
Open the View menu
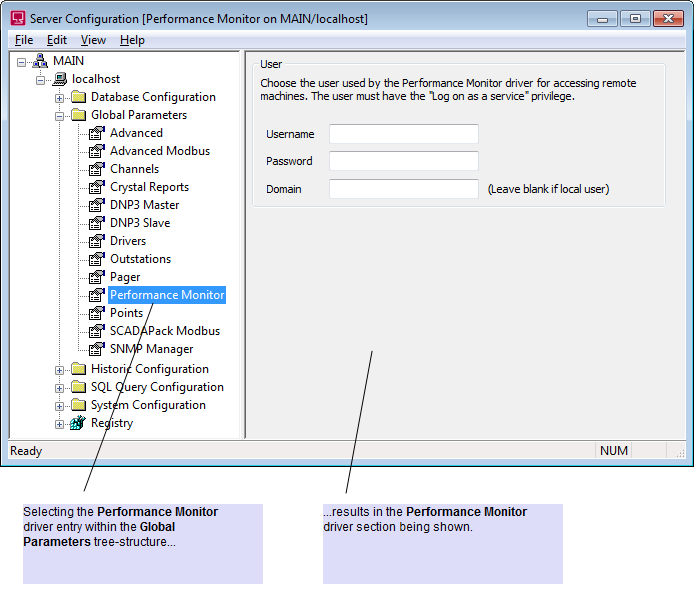pyautogui.click(x=93, y=40)
